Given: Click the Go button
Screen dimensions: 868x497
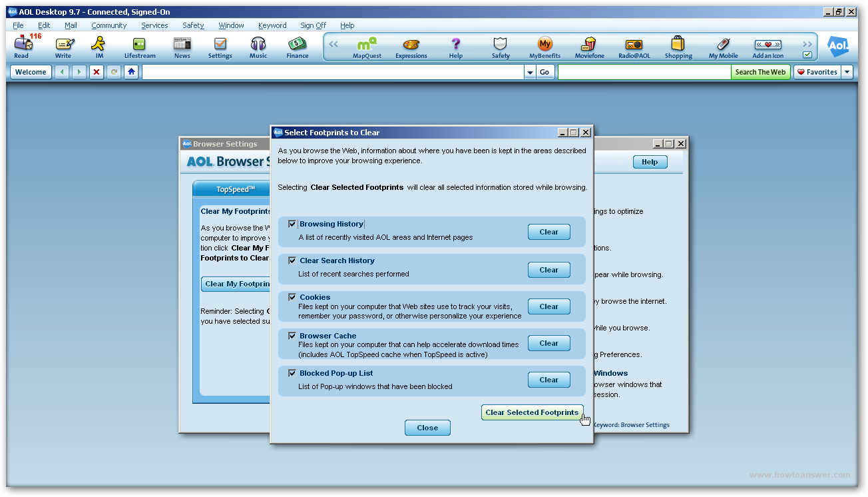Looking at the screenshot, I should click(x=545, y=72).
